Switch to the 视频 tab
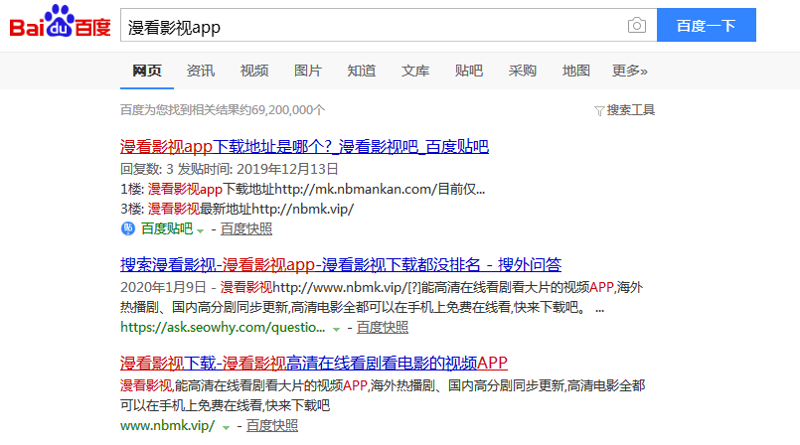Viewport: 800px width, 445px height. pos(254,70)
